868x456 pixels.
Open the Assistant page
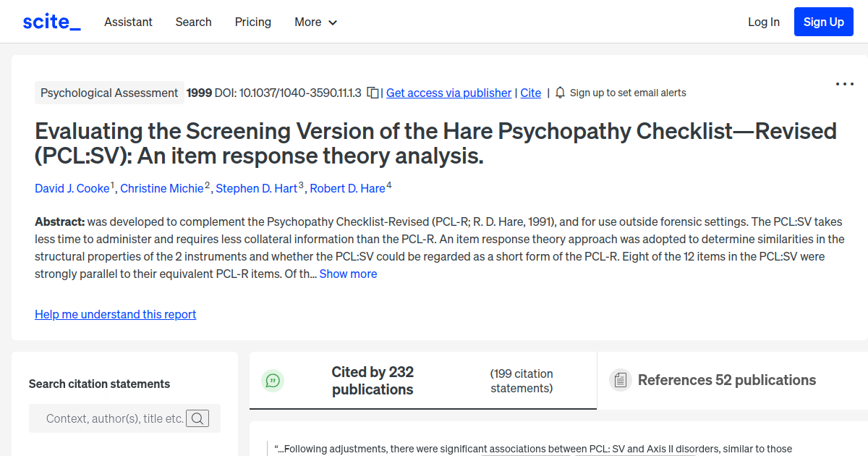pyautogui.click(x=128, y=22)
